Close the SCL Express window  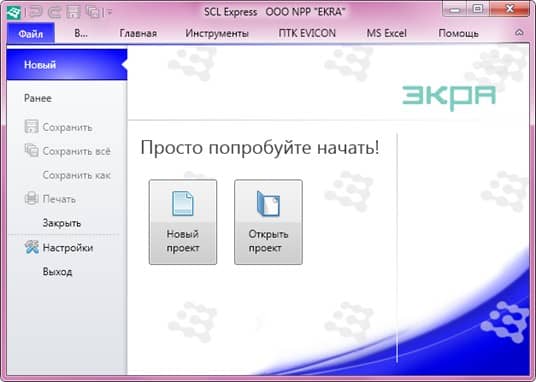(510, 9)
